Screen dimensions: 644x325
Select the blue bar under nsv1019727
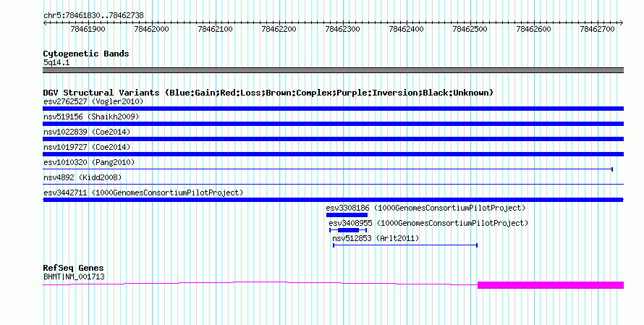coord(333,154)
